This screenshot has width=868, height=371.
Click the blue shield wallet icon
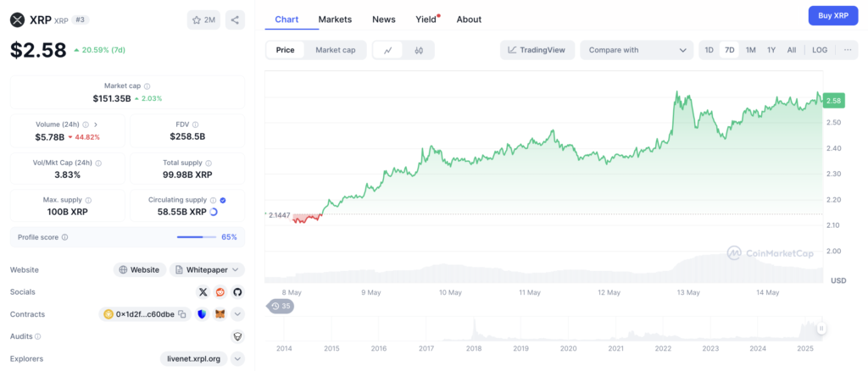[x=202, y=314]
